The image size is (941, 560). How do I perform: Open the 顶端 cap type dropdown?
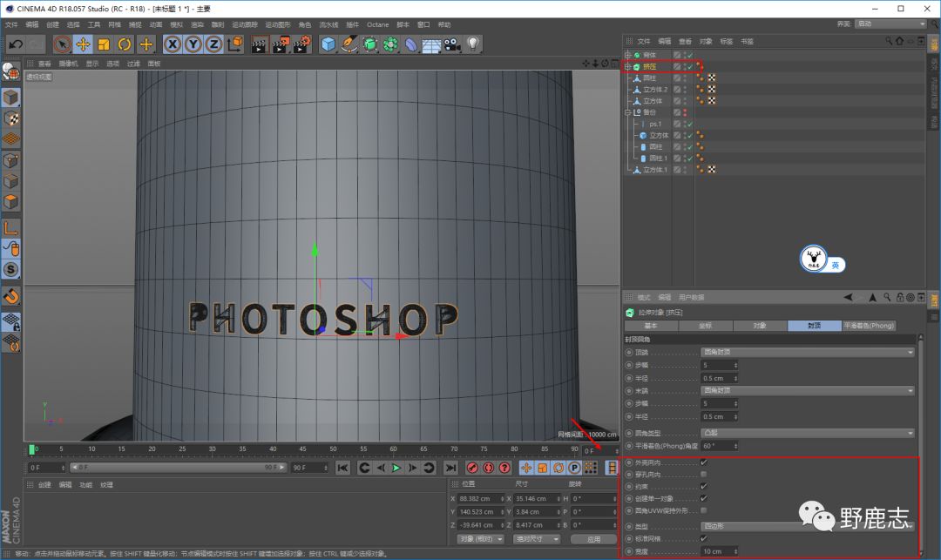pyautogui.click(x=808, y=352)
